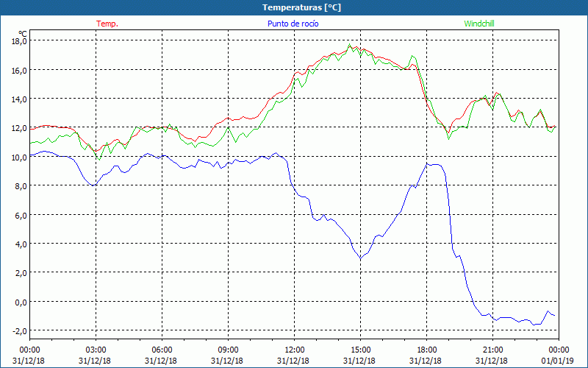Select the blue 'Punto de rocío' legend label
This screenshot has width=588, height=368.
coord(293,24)
